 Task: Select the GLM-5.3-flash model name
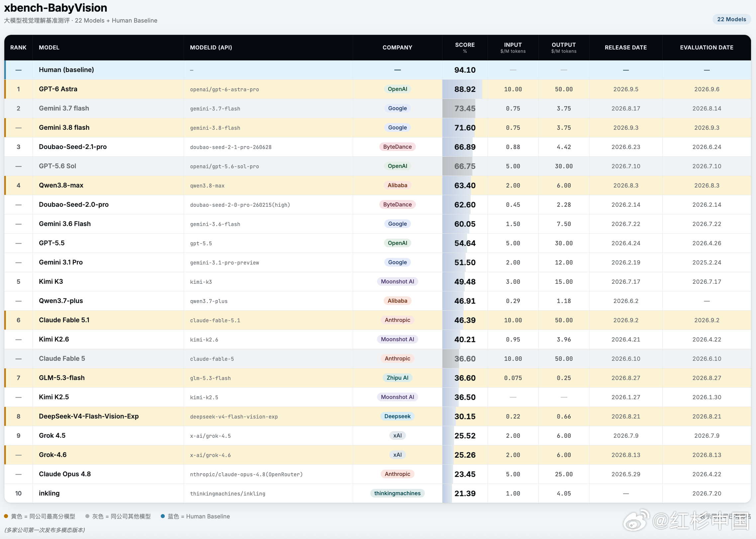[62, 378]
